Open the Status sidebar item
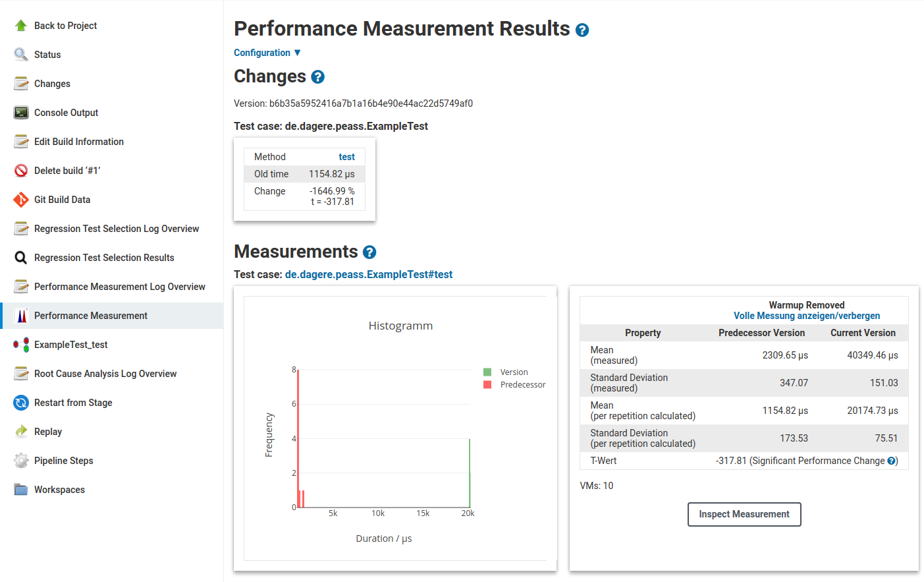924x582 pixels. tap(47, 55)
